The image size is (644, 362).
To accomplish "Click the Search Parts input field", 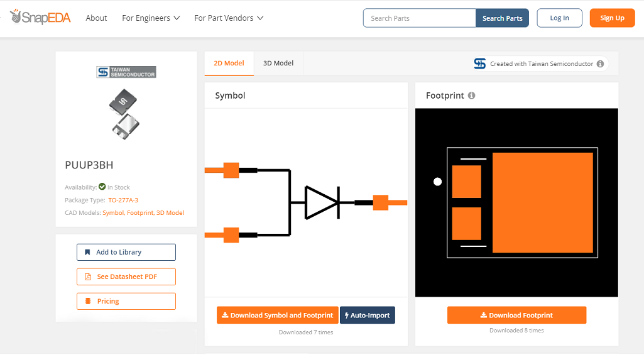I will point(419,18).
